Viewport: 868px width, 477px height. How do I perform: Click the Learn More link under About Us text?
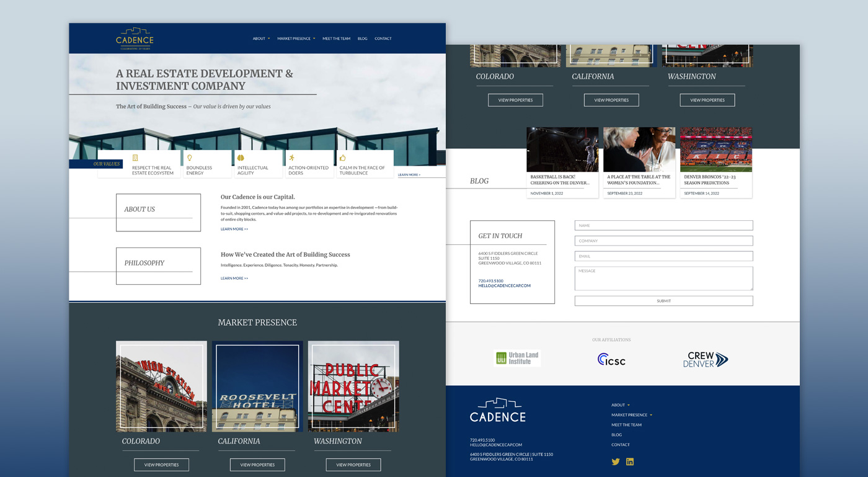pos(234,230)
